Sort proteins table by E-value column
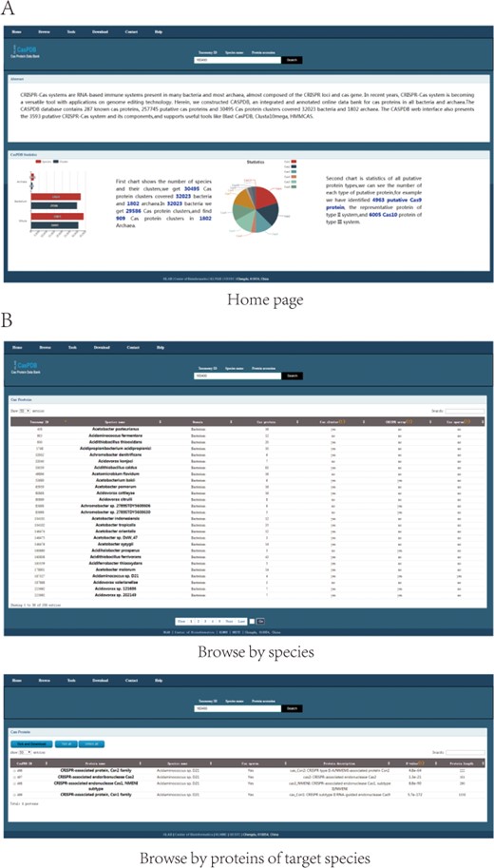494x868 pixels. pos(416,762)
